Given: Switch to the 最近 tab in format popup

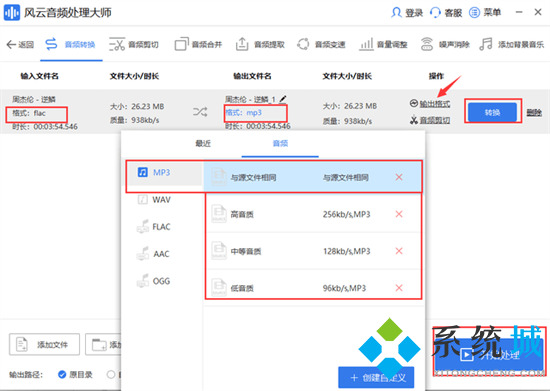Looking at the screenshot, I should pos(203,143).
